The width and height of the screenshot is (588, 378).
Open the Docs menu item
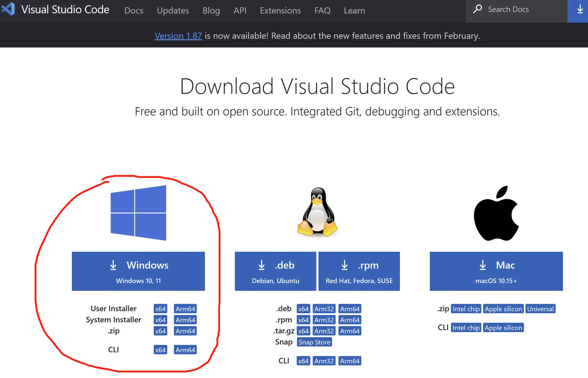click(x=134, y=10)
